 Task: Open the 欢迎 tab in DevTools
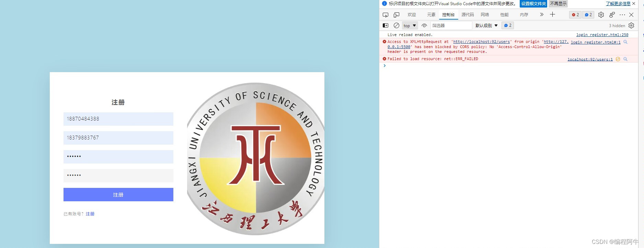(x=412, y=15)
